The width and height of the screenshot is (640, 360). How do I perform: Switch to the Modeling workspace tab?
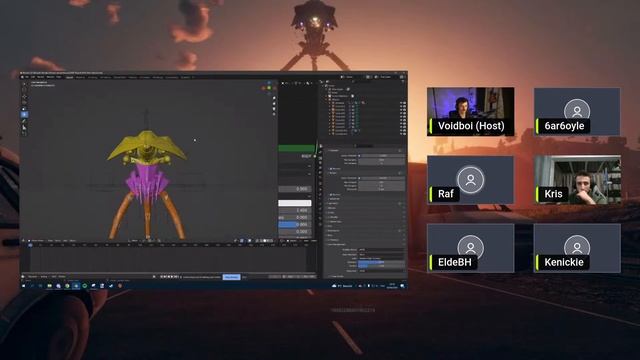(80, 77)
